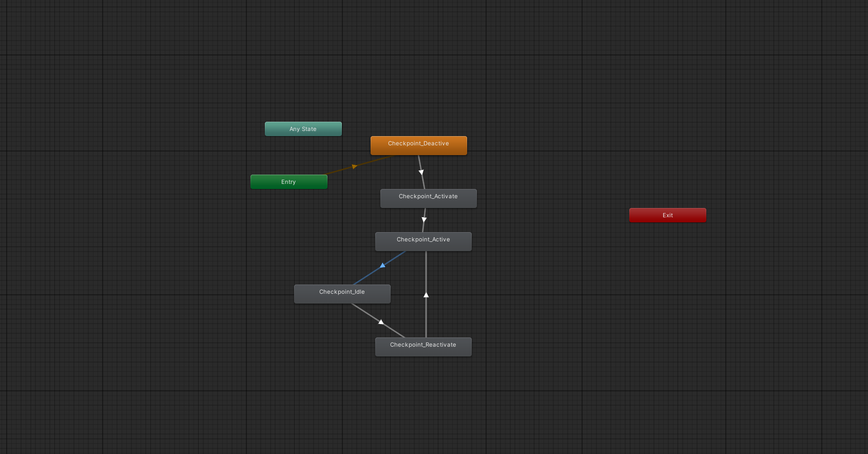Select the green Entry node
Screen dimensions: 868x454
288,182
